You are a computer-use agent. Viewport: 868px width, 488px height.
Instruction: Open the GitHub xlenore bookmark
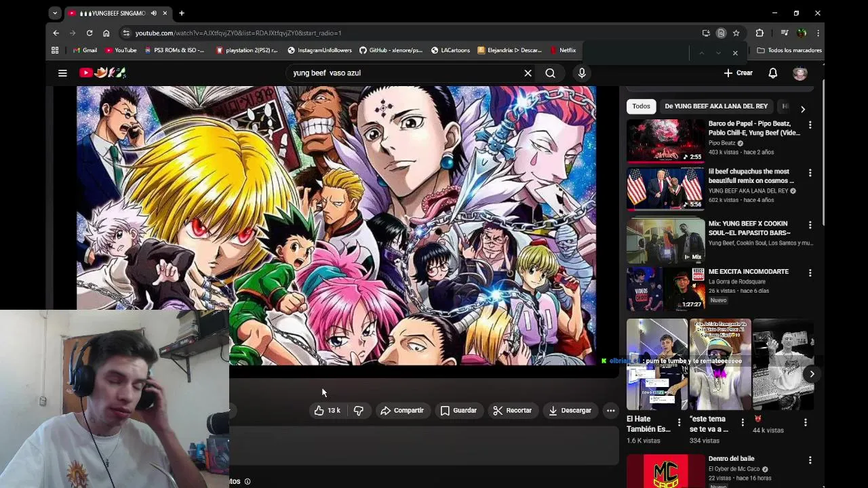(391, 50)
